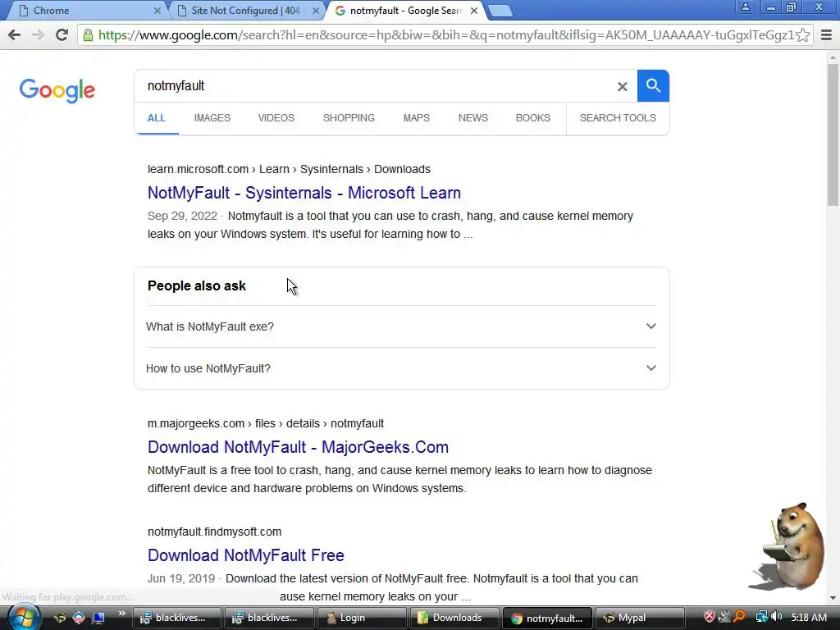Screen dimensions: 840x630
Task: Open BOOKS results
Action: (533, 118)
